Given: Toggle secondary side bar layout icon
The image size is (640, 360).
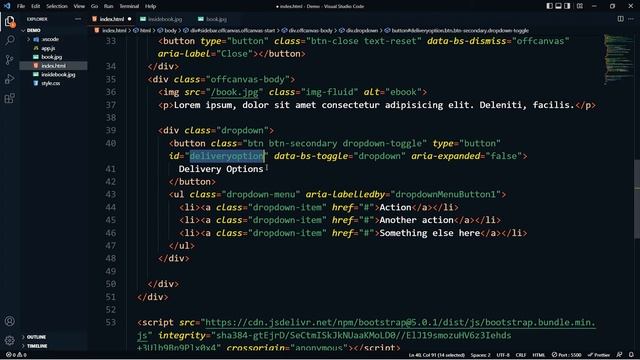Looking at the screenshot, I should click(x=567, y=6).
